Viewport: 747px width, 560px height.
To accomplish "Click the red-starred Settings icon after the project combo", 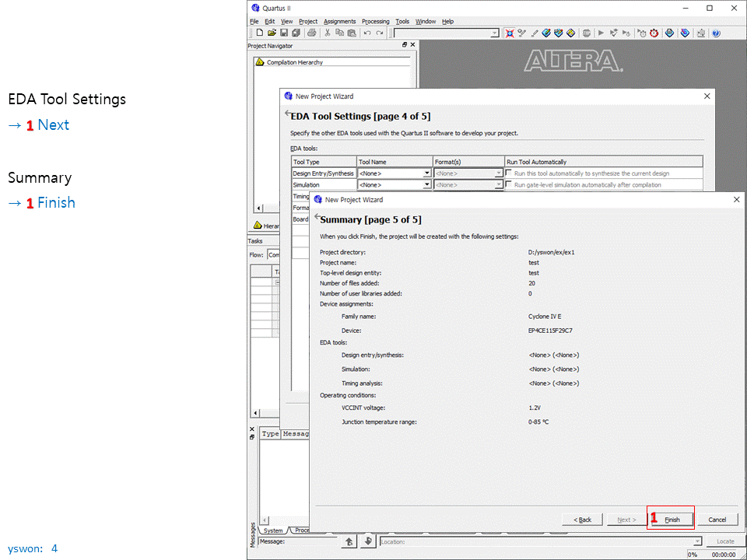I will 509,33.
